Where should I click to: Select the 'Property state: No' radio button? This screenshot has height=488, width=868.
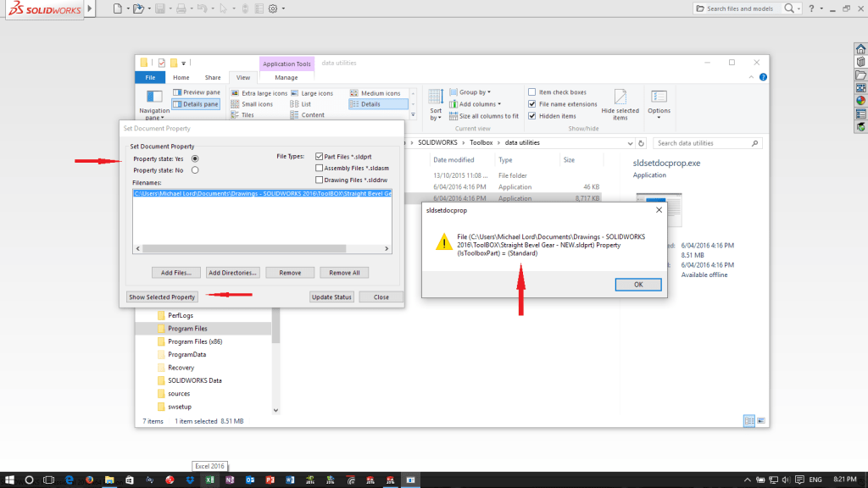[195, 169]
